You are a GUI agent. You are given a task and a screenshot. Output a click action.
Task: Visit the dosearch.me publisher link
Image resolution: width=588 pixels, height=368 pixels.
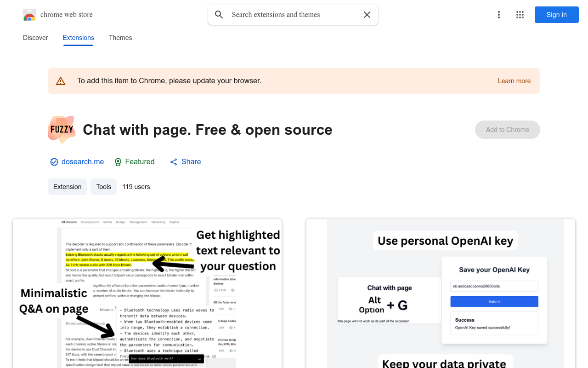[83, 162]
